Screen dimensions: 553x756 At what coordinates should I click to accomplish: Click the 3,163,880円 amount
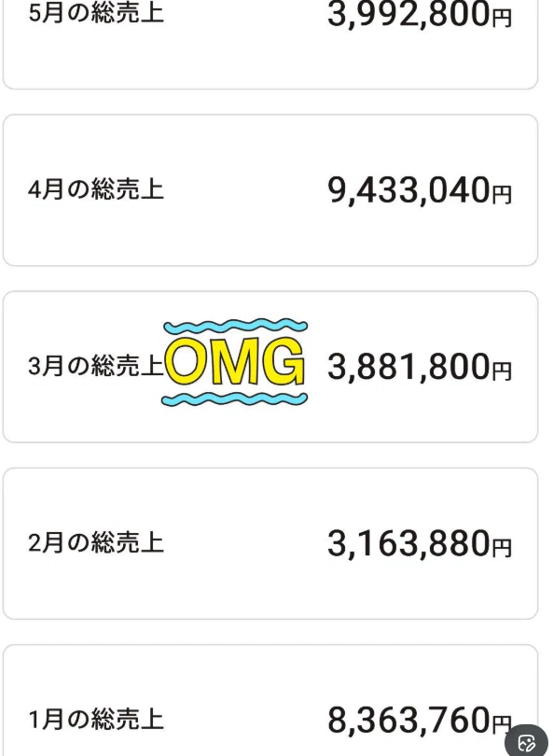tap(420, 543)
